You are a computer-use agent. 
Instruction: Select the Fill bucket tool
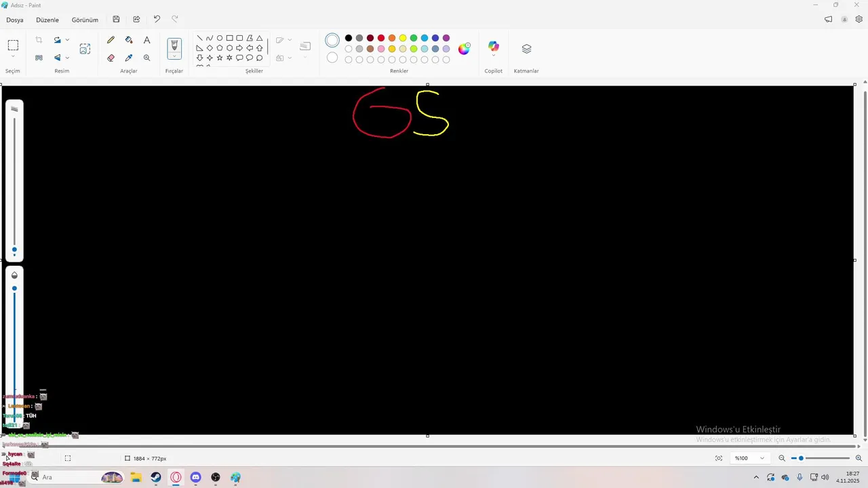click(129, 40)
